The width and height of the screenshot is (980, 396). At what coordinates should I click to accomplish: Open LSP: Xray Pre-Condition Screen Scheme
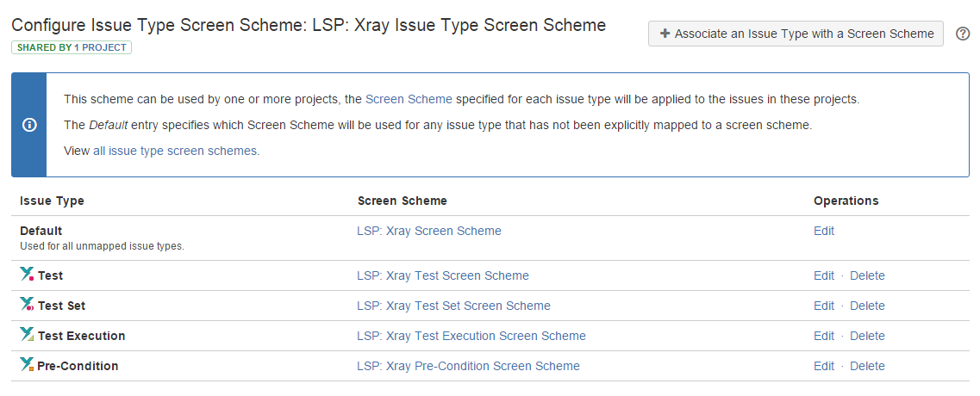[468, 365]
